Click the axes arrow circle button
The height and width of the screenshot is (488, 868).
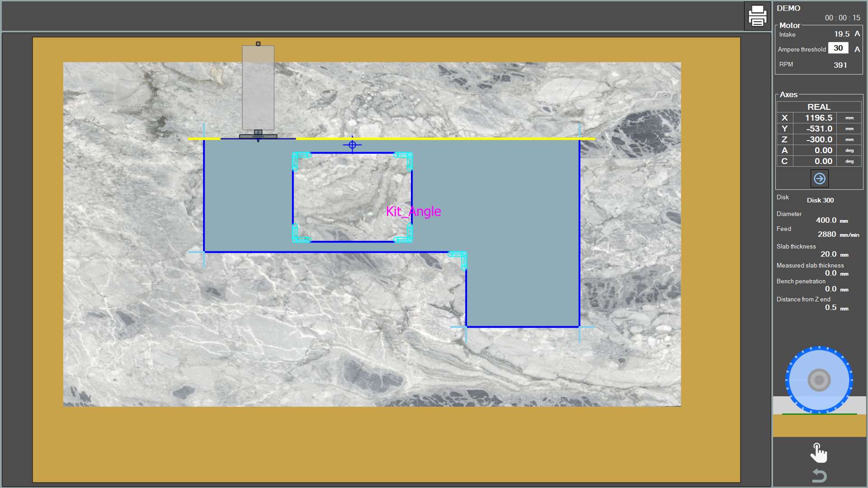(819, 178)
